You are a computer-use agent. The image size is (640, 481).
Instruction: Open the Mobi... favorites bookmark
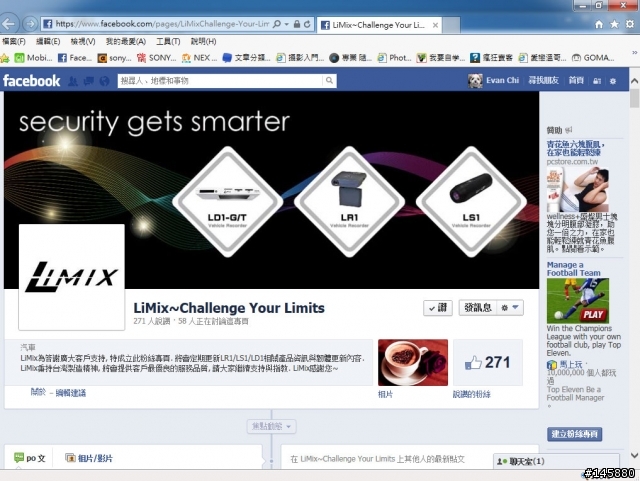click(x=33, y=58)
